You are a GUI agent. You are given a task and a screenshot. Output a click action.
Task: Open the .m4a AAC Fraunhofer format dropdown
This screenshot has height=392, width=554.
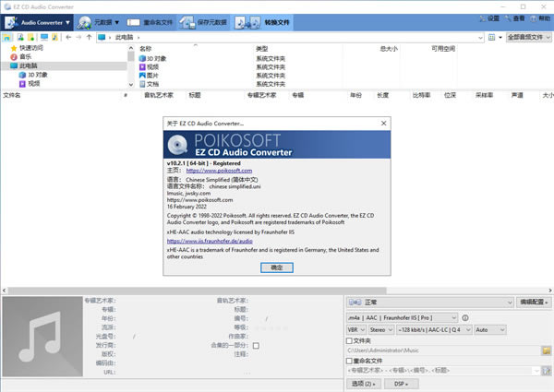click(x=402, y=318)
